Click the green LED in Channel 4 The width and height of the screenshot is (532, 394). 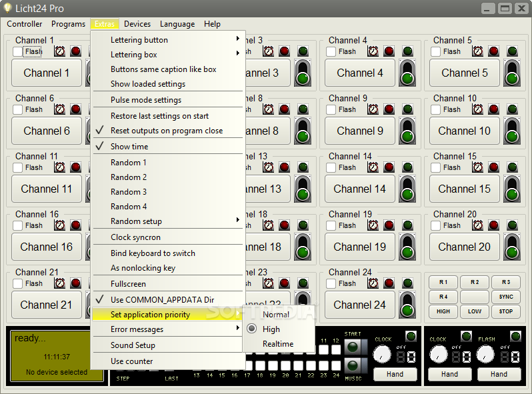407,51
